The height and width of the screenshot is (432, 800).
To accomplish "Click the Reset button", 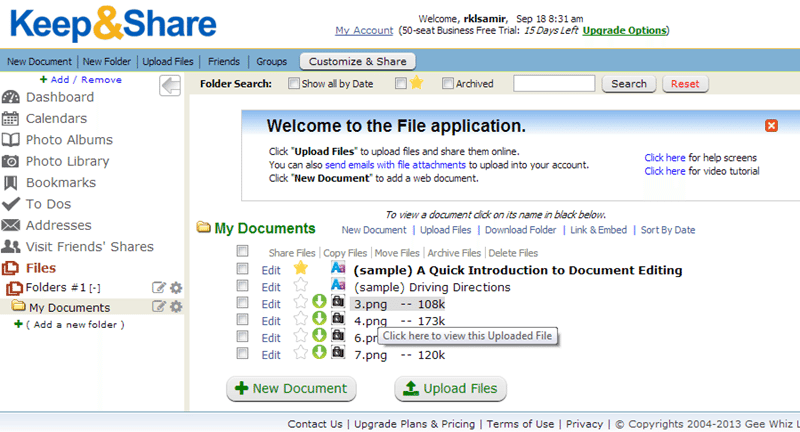I will 685,84.
